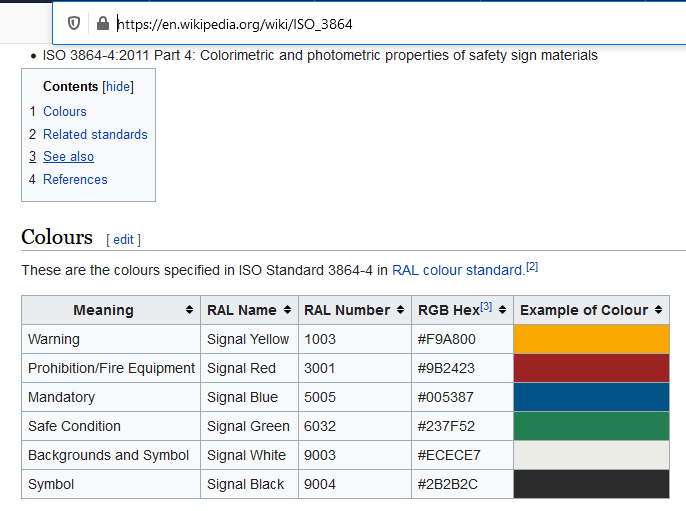Click the Signal Black colour swatch
Screen dimensions: 686x511
point(592,484)
